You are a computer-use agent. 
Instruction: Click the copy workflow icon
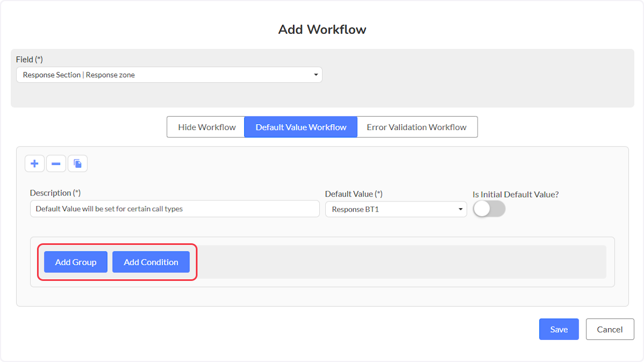78,163
